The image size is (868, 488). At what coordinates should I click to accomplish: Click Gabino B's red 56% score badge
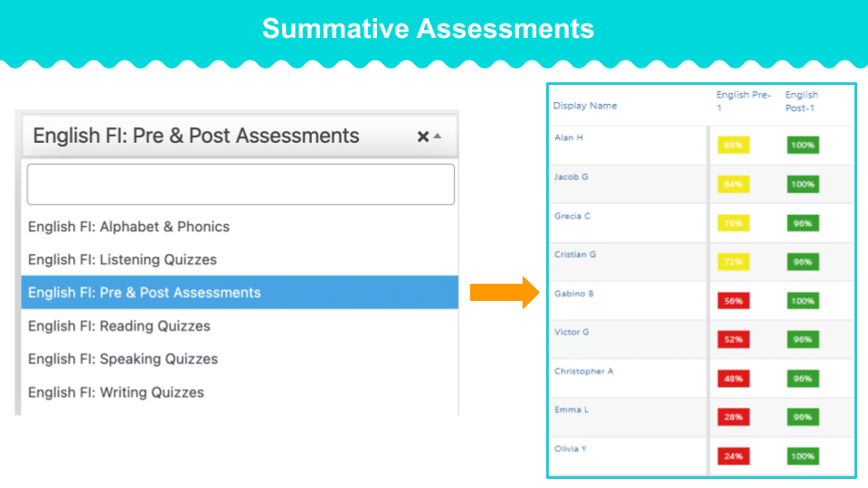tap(733, 301)
